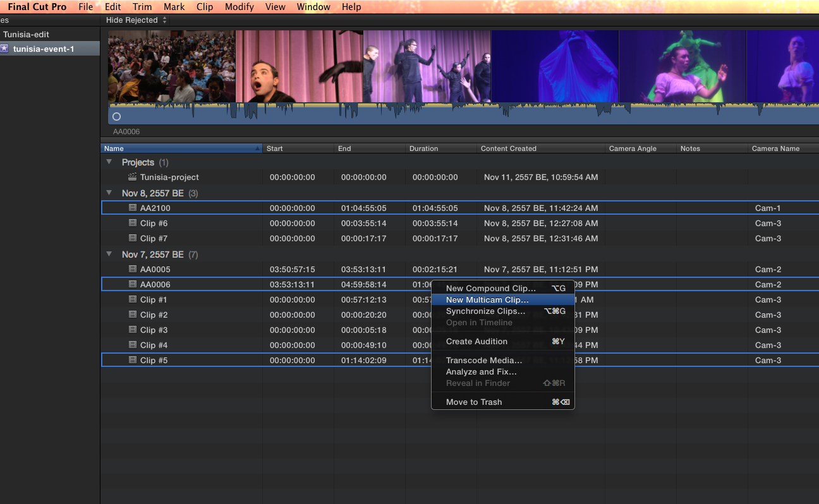Screen dimensions: 819x504
Task: Click the clip icon beside Clip #5
Action: [x=132, y=360]
